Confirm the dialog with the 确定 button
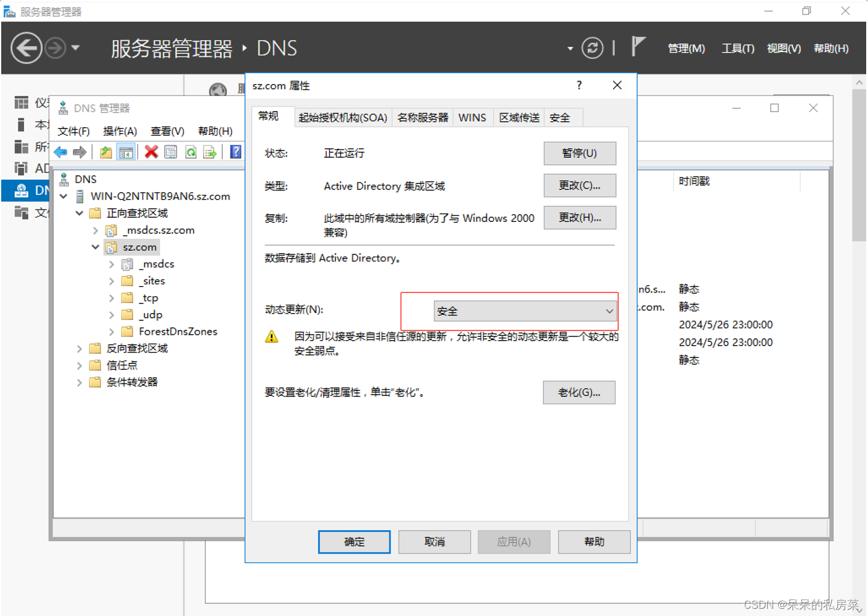This screenshot has width=868, height=616. (354, 542)
